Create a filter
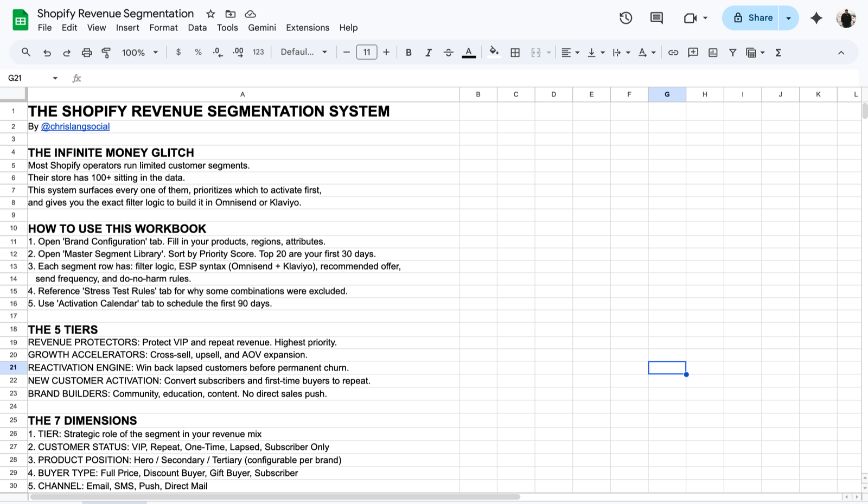The height and width of the screenshot is (504, 868). 732,53
